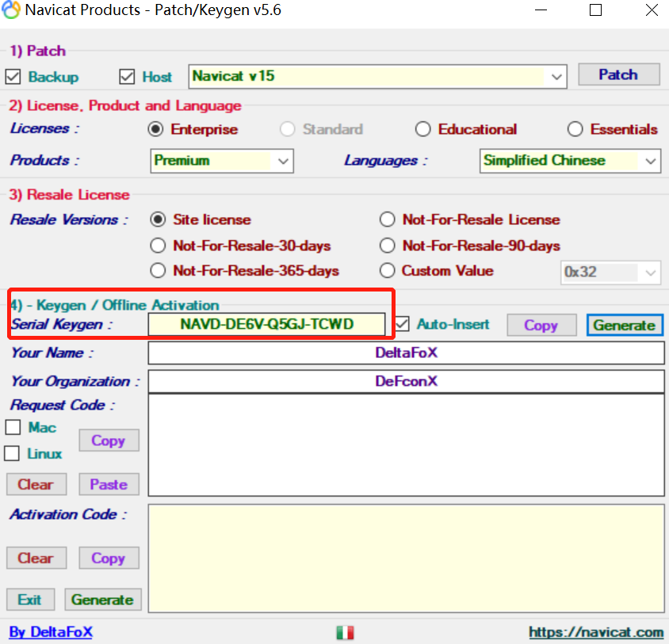
Task: Click the Navicat app icon in title bar
Action: point(11,10)
